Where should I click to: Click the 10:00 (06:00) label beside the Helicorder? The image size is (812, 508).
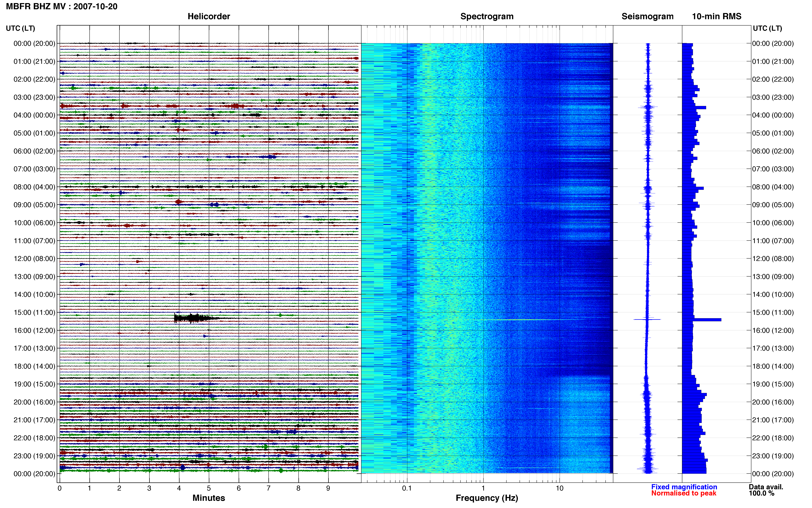pos(34,223)
